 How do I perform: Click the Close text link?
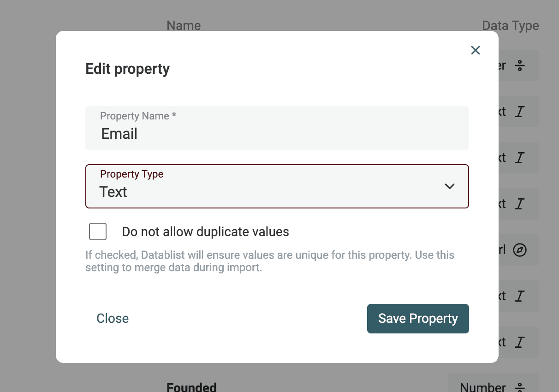113,319
